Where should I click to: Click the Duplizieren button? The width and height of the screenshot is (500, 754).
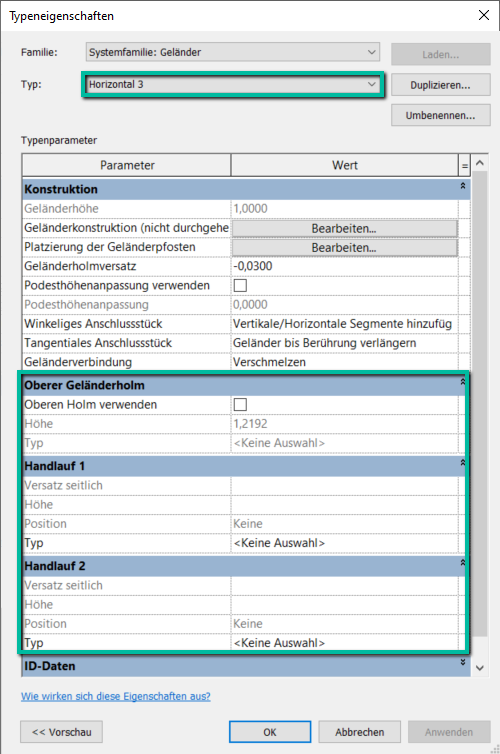(440, 85)
